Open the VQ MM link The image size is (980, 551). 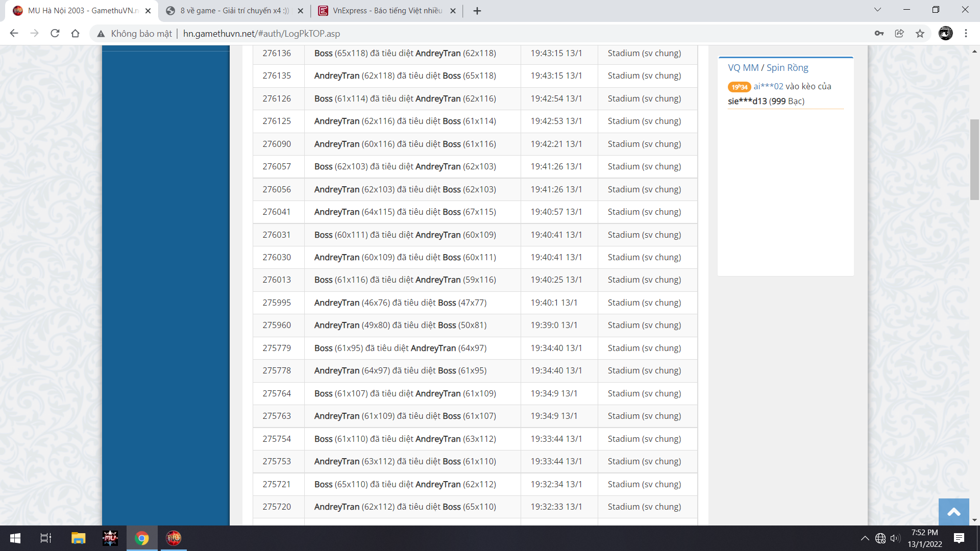743,67
